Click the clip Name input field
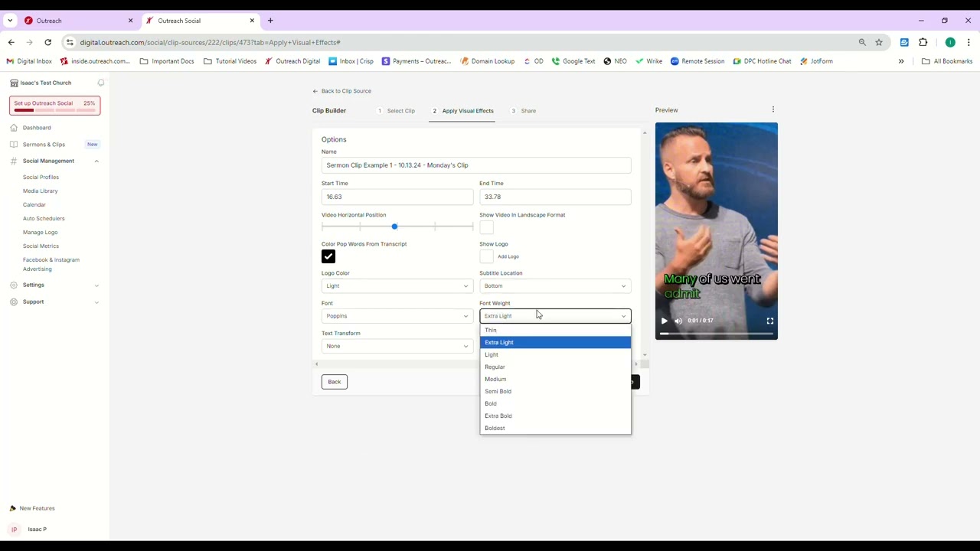 476,165
